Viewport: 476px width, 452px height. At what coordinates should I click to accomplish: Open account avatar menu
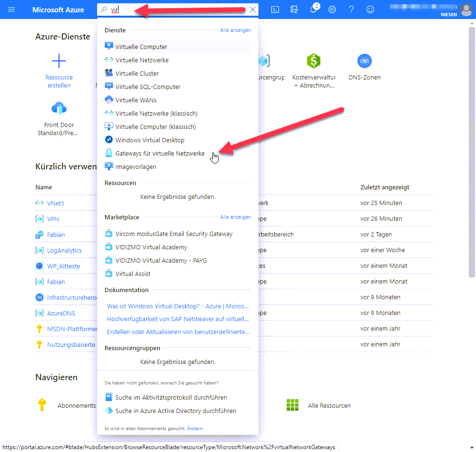coord(466,10)
